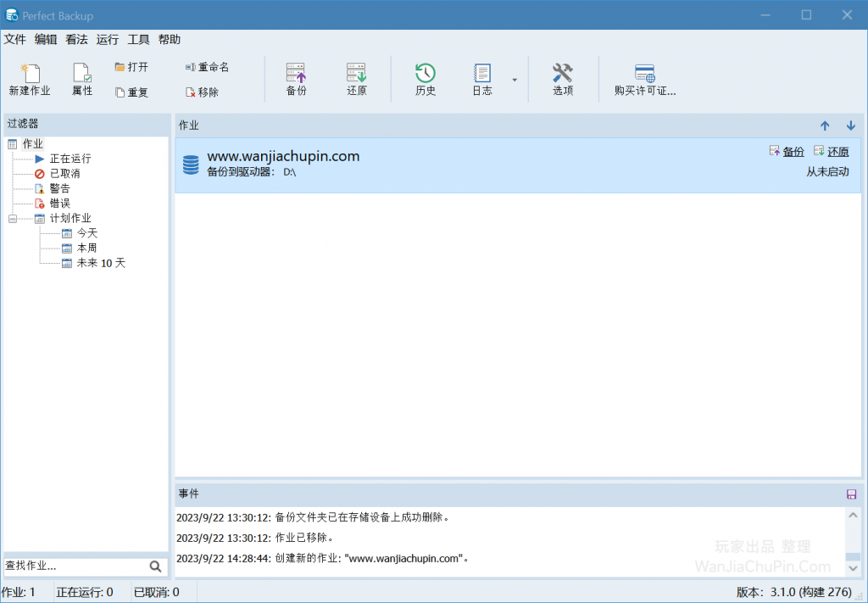Open the 编辑 menu

tap(46, 39)
